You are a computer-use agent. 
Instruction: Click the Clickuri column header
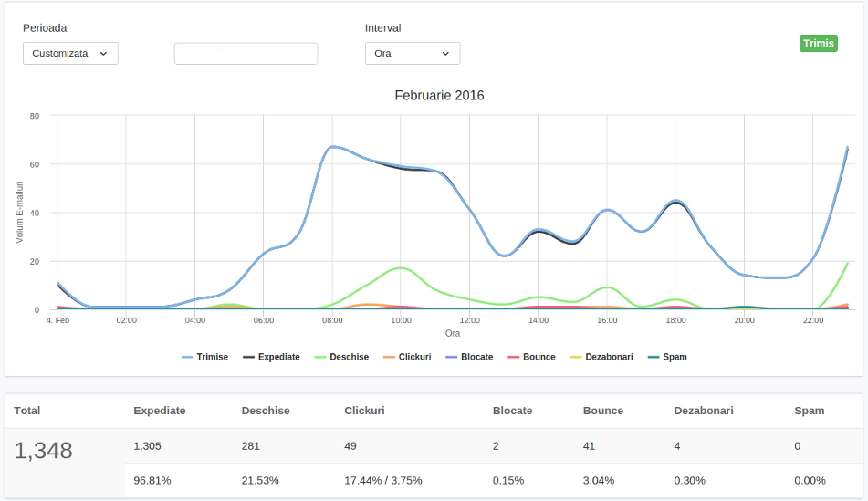click(364, 411)
